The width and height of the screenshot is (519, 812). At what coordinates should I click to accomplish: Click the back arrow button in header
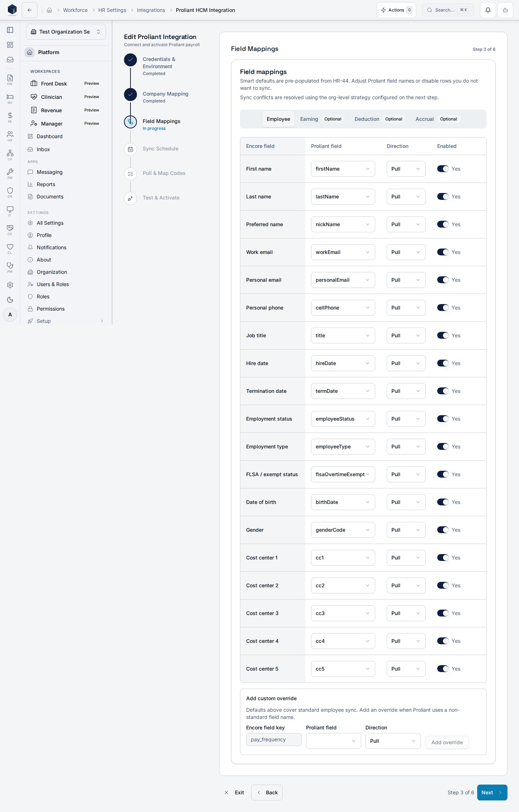[30, 10]
